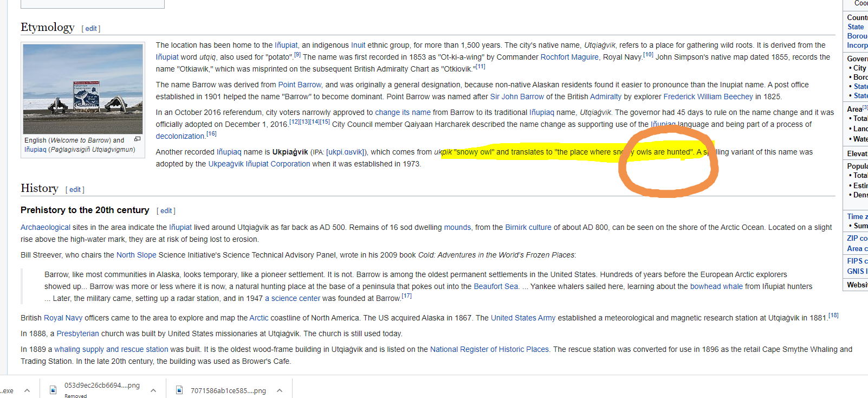Image resolution: width=868 pixels, height=398 pixels.
Task: Edit the Etymology section
Action: tap(91, 29)
